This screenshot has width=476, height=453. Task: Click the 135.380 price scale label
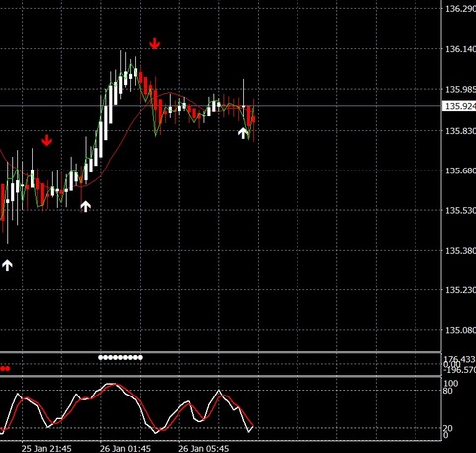coord(460,251)
